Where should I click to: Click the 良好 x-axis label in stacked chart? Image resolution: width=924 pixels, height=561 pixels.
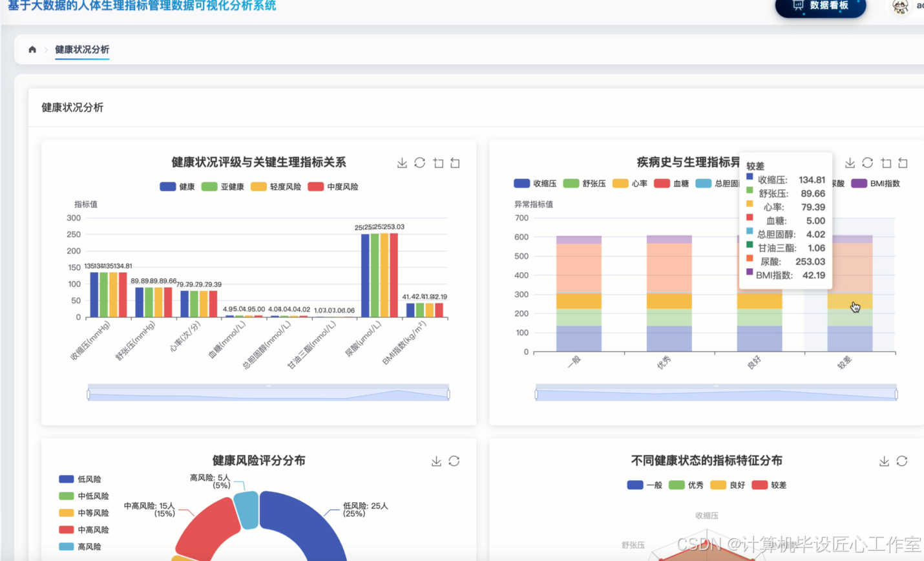754,363
